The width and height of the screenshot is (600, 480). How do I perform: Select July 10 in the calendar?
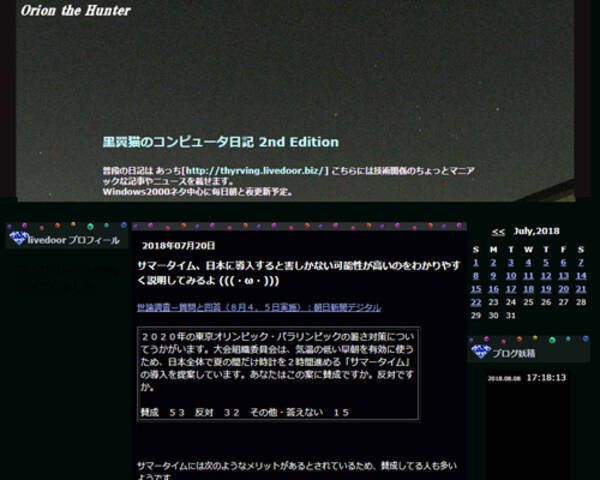click(x=511, y=276)
